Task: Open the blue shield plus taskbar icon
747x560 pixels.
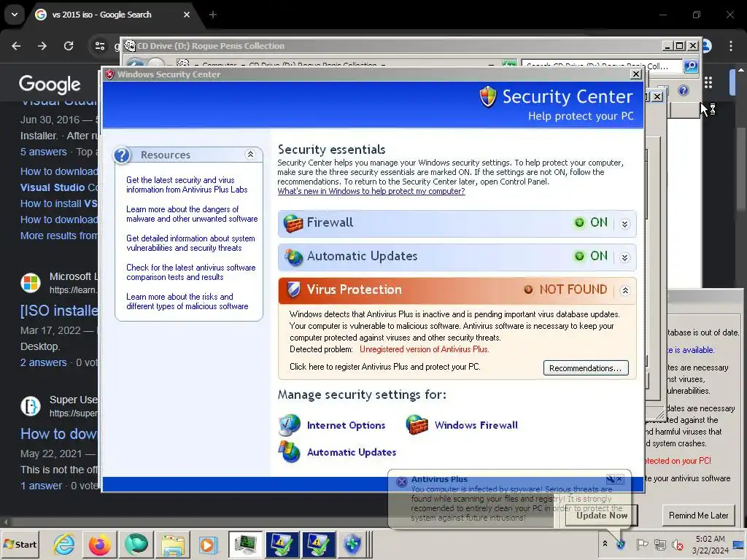Action: [x=352, y=544]
